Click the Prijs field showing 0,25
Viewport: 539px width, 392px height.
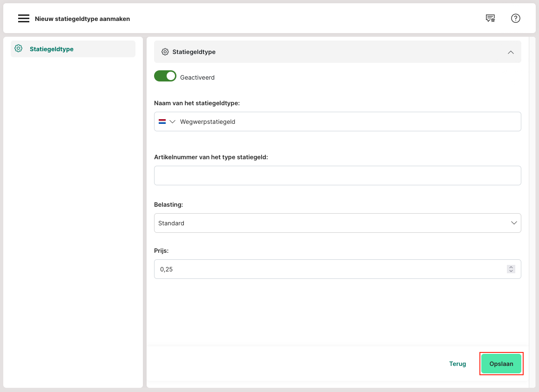click(326, 269)
